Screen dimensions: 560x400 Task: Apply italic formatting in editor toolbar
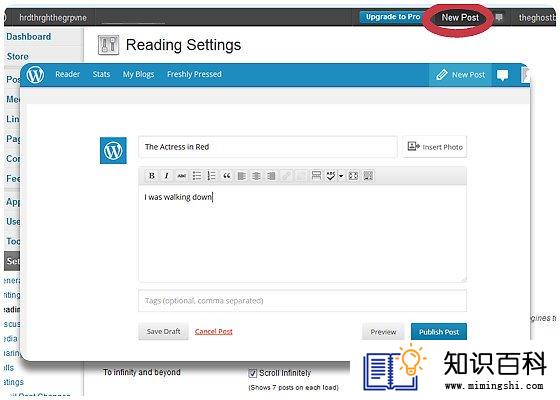click(x=166, y=176)
